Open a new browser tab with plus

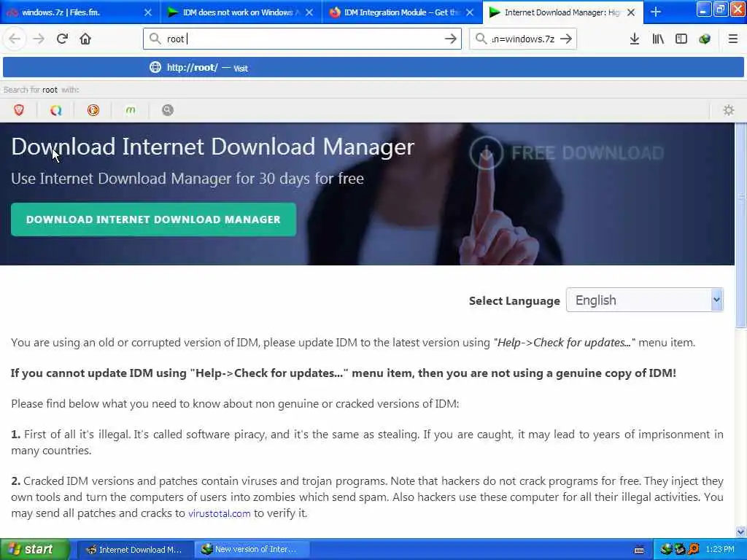point(656,12)
